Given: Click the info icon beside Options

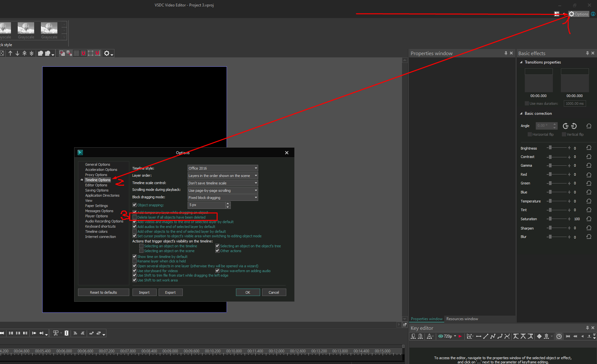Looking at the screenshot, I should point(593,14).
